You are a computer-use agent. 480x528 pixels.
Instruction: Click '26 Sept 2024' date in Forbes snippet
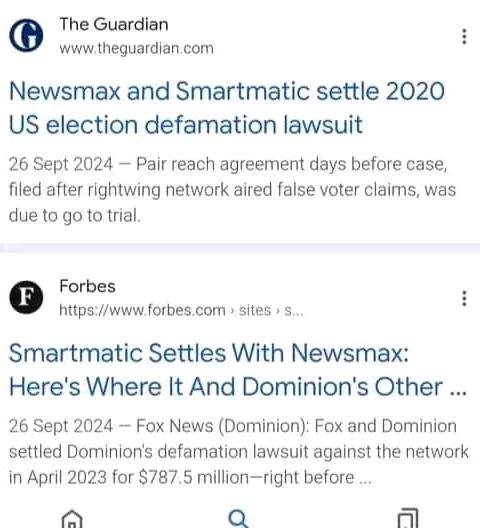pos(61,426)
